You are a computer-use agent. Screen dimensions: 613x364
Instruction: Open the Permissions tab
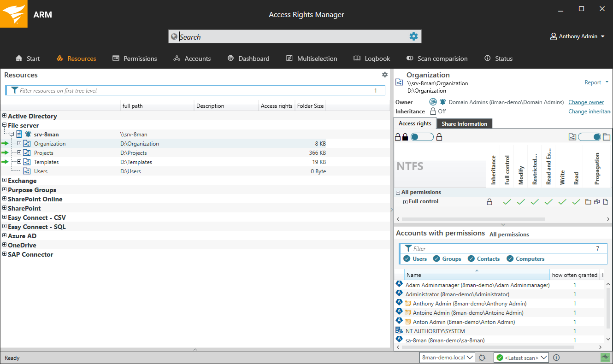point(135,59)
